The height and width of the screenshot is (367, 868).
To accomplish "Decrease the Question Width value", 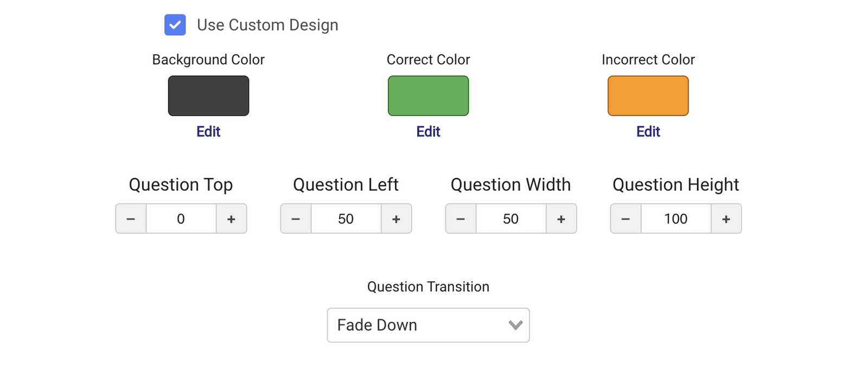I will pos(461,219).
